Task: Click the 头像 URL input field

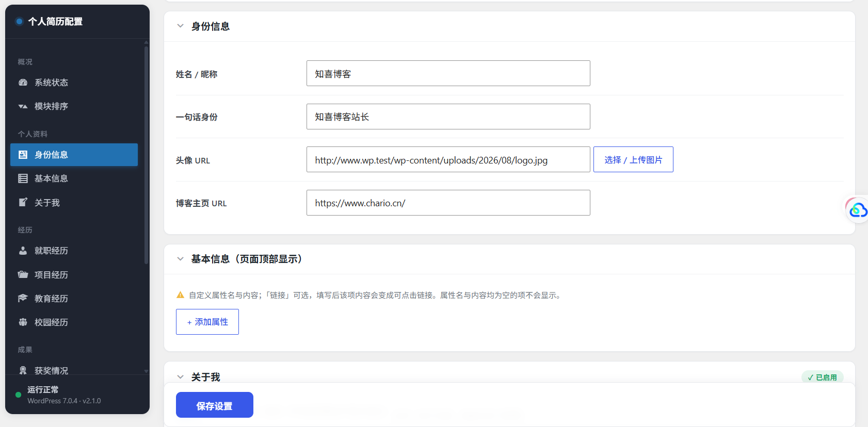Action: tap(448, 159)
